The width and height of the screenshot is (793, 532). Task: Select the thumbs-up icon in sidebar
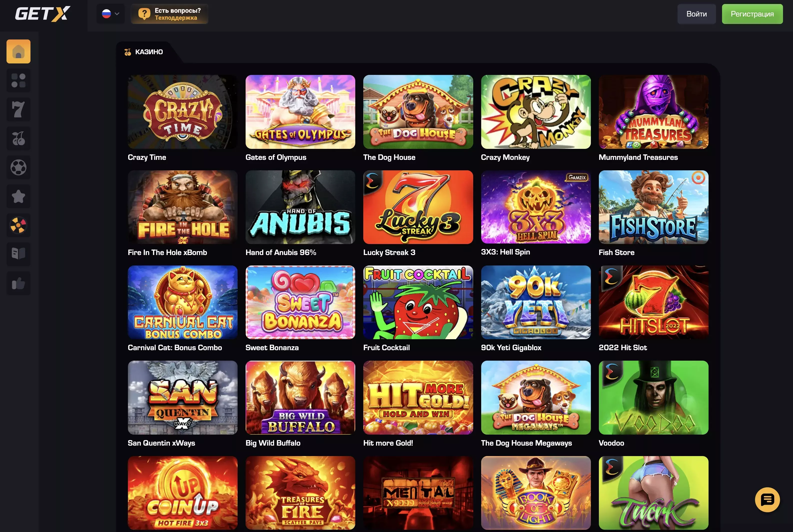18,283
